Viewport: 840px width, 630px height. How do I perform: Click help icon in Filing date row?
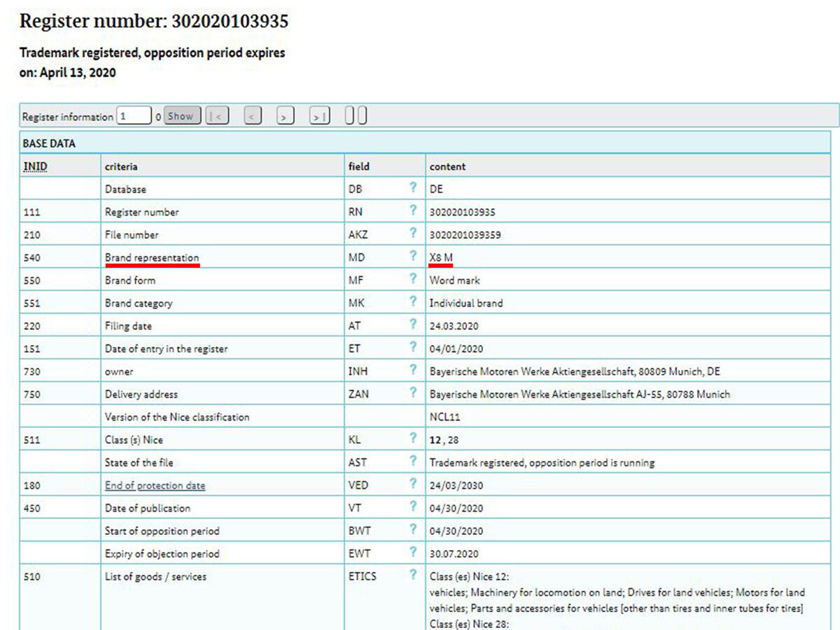tap(413, 325)
